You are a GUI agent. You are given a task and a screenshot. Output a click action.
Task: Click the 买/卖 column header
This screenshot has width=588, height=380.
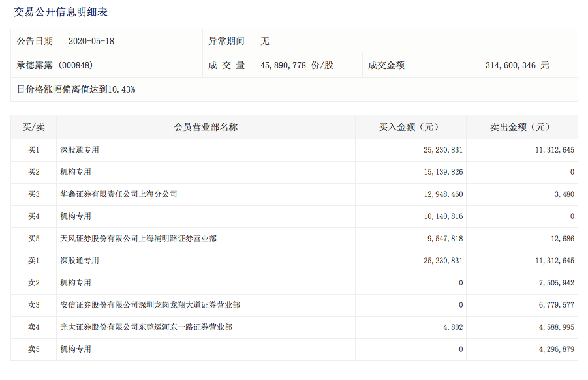tap(33, 127)
